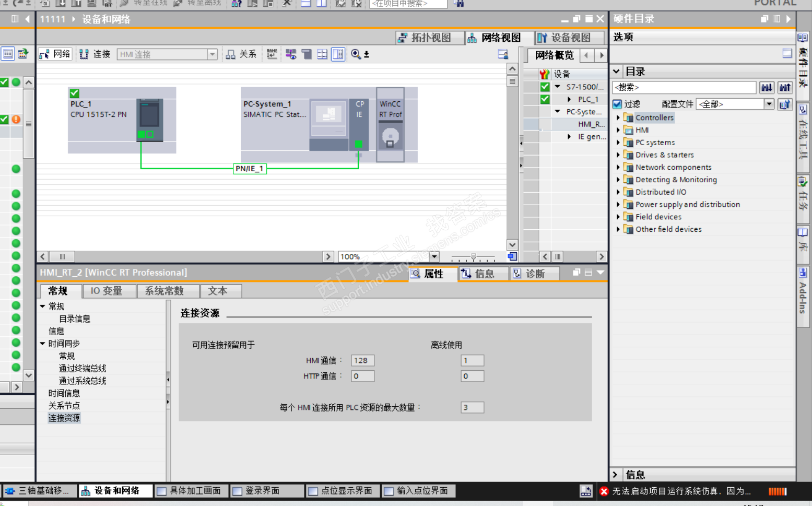The width and height of the screenshot is (812, 506).
Task: Click the icon on far right of network toolbar
Action: (503, 54)
